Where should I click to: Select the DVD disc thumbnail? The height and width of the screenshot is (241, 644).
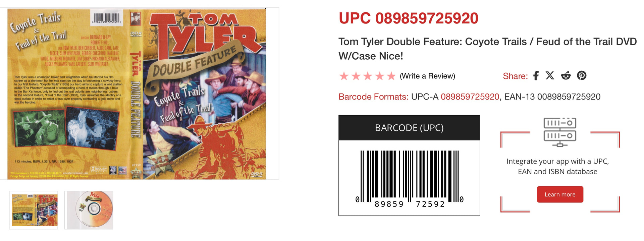tap(89, 210)
